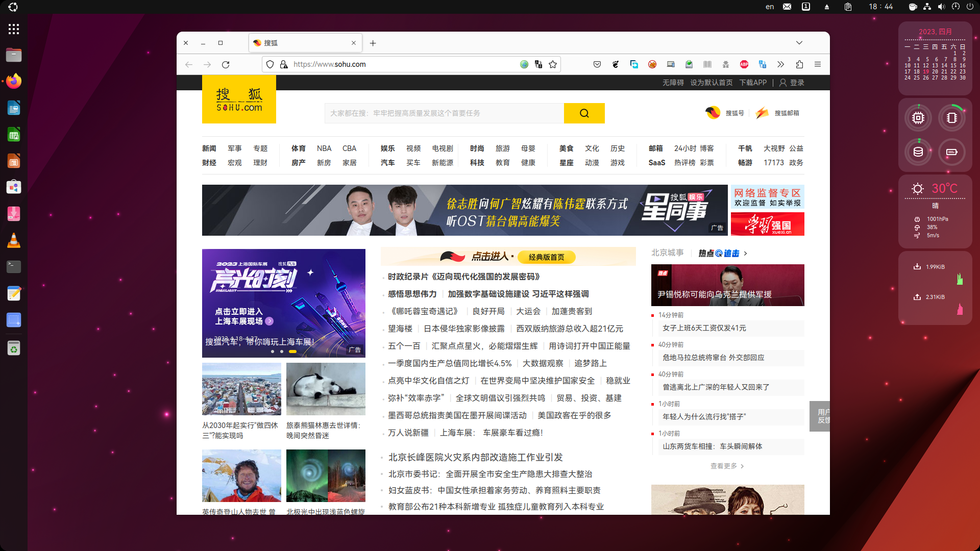The width and height of the screenshot is (980, 551).
Task: Close the 搜狐 tab
Action: click(x=354, y=43)
